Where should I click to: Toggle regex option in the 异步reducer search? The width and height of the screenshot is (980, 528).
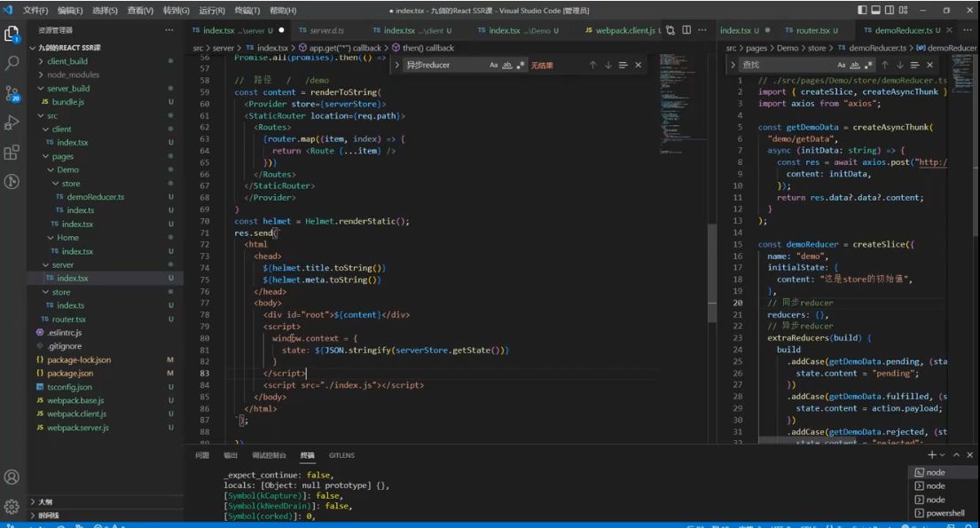(521, 65)
